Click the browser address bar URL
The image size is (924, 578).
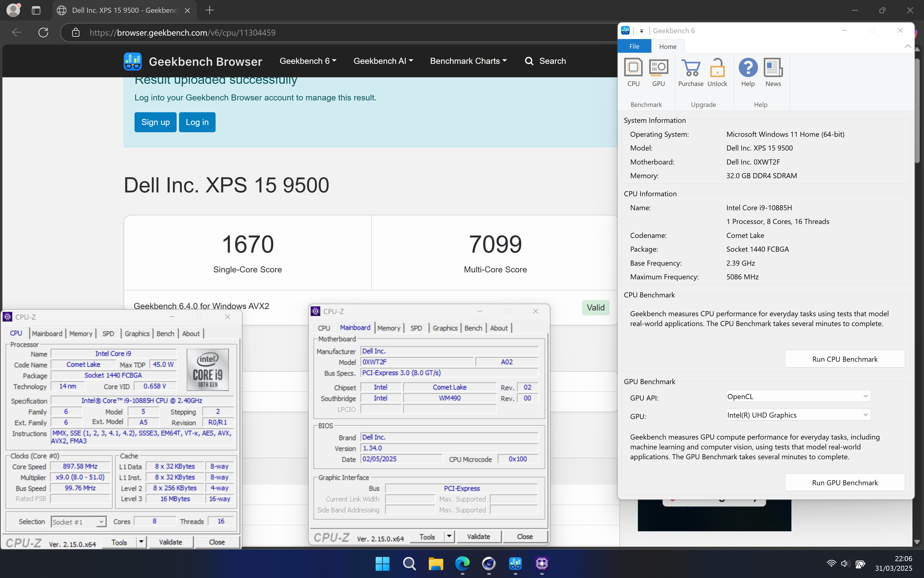pyautogui.click(x=182, y=33)
